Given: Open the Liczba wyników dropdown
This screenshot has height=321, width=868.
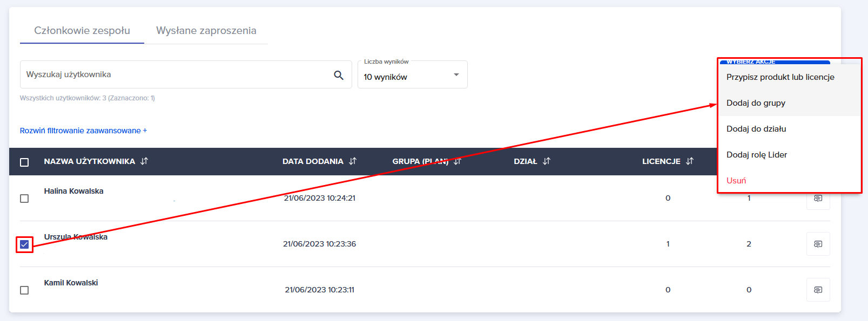Looking at the screenshot, I should (412, 75).
